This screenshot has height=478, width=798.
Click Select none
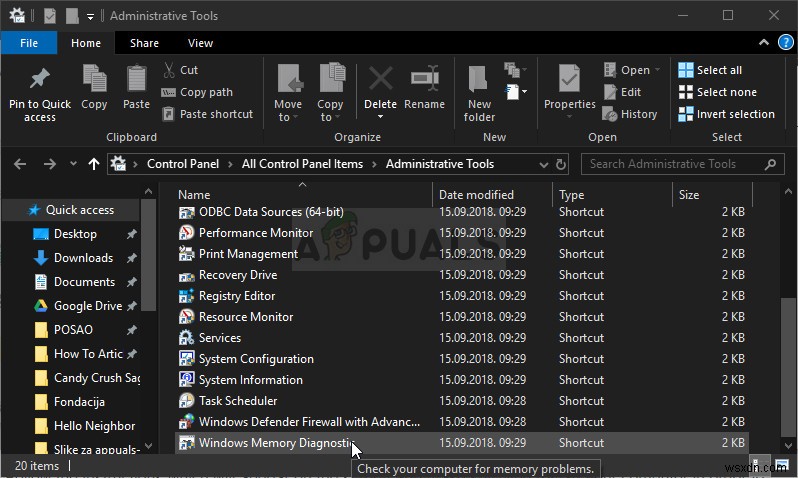718,92
